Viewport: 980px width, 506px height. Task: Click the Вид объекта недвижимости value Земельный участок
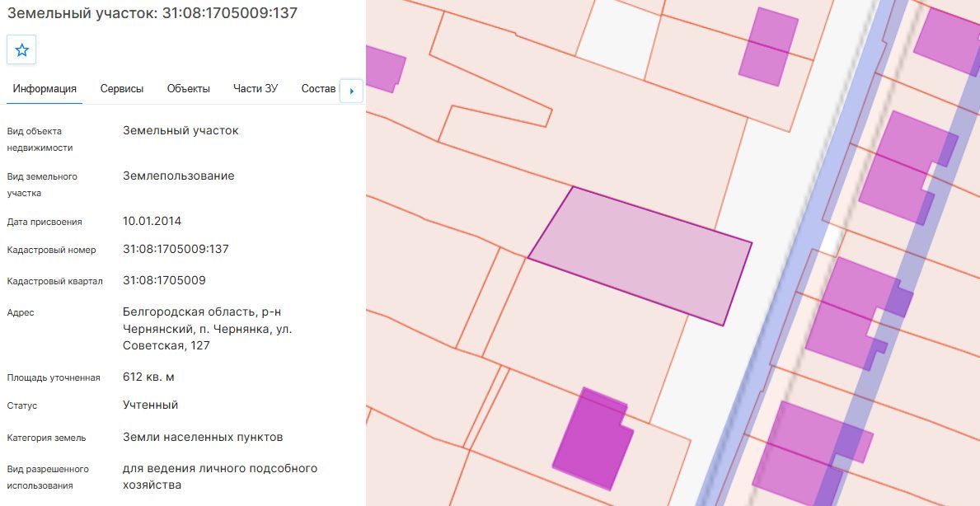coord(181,130)
